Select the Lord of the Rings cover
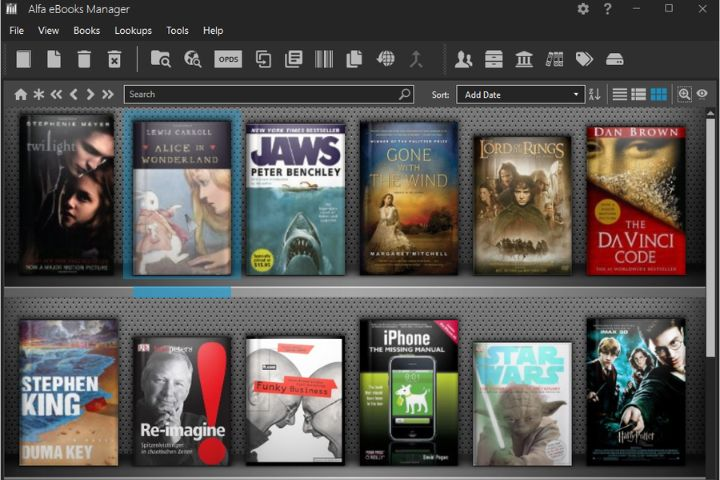 click(x=523, y=205)
